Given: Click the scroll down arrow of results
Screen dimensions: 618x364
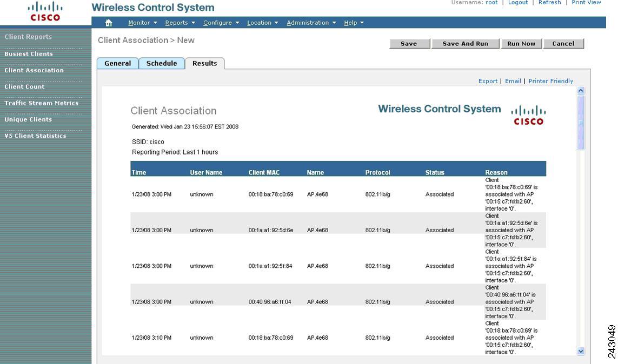Looking at the screenshot, I should pos(581,352).
